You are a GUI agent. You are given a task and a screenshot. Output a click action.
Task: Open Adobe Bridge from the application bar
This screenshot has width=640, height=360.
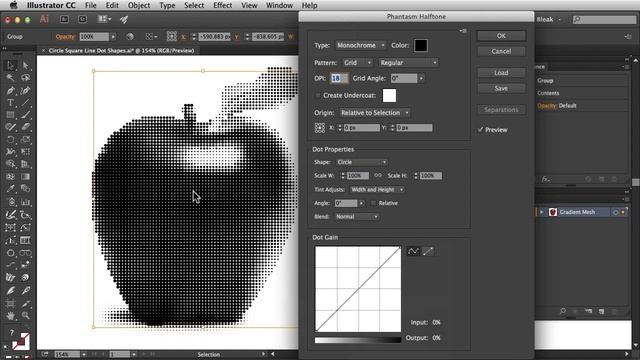coord(64,19)
